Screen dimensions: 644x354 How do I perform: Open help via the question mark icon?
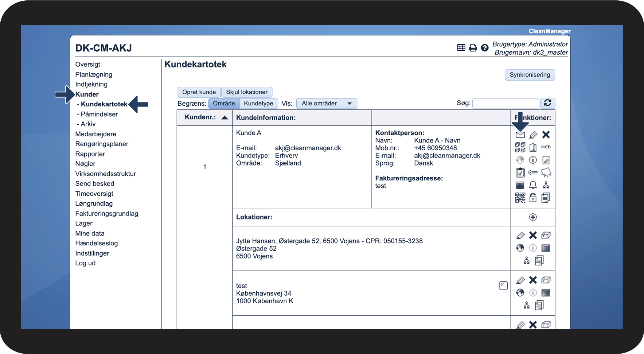coord(485,48)
